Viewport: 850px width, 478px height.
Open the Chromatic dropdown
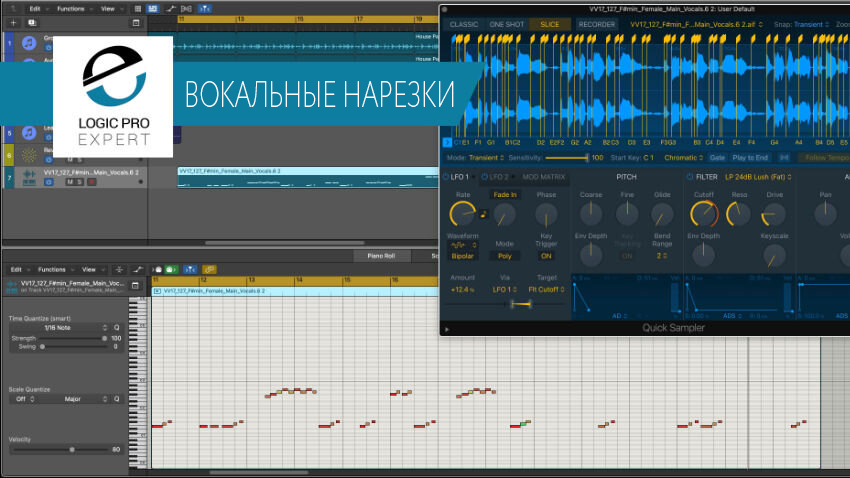[684, 158]
